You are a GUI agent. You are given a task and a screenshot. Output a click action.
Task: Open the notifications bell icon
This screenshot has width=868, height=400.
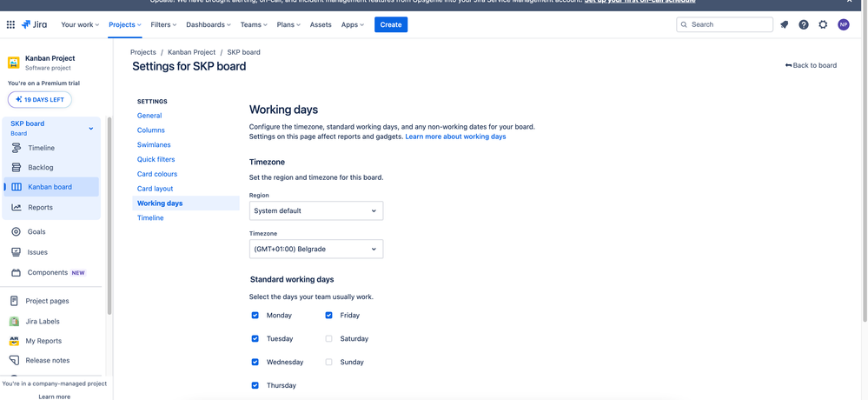[784, 24]
